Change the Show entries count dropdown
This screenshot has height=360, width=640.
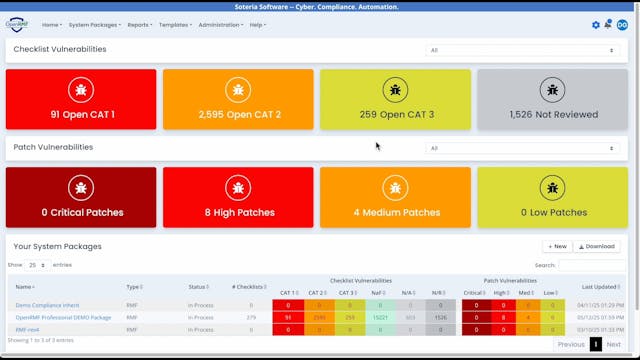click(37, 265)
